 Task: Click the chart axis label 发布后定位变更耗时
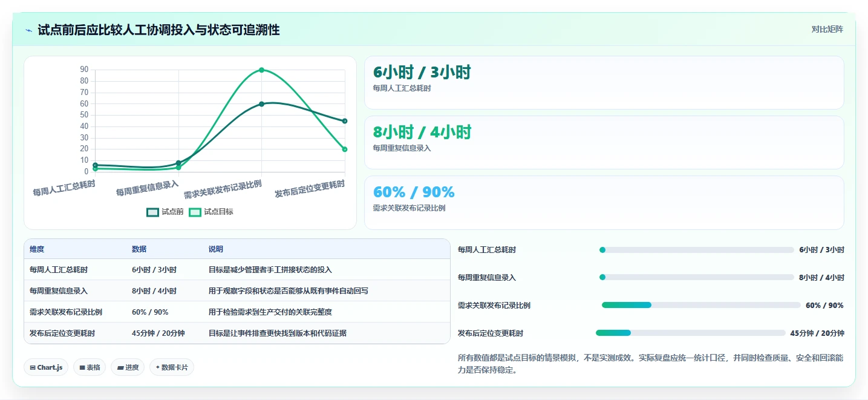coord(310,189)
